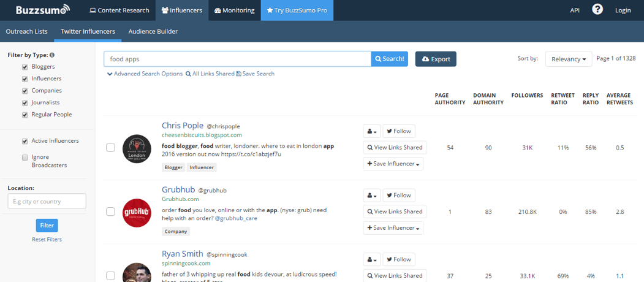Open person dropdown for Chris Pople

[372, 131]
